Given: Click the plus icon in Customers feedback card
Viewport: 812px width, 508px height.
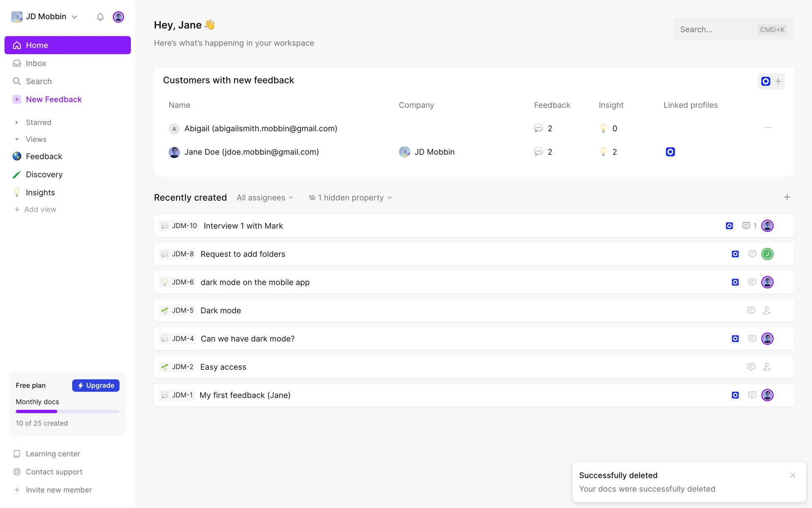Looking at the screenshot, I should click(x=778, y=81).
